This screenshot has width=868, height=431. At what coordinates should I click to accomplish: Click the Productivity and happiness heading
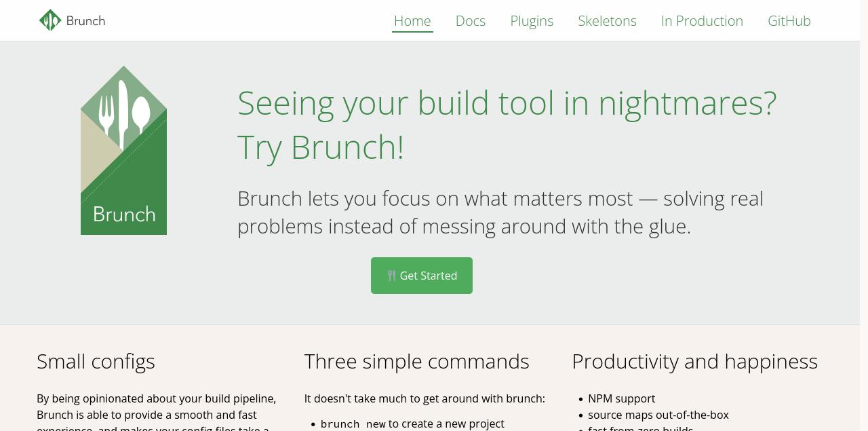click(x=694, y=361)
